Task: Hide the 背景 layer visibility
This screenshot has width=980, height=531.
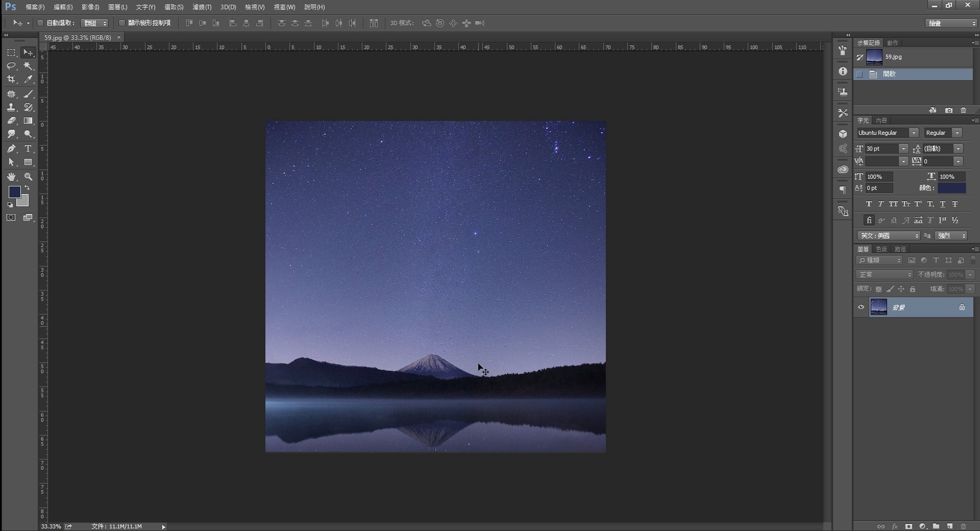Action: pos(861,307)
